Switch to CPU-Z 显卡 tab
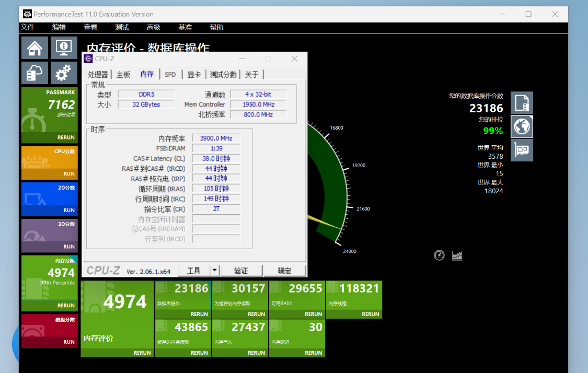The width and height of the screenshot is (588, 373). click(194, 75)
